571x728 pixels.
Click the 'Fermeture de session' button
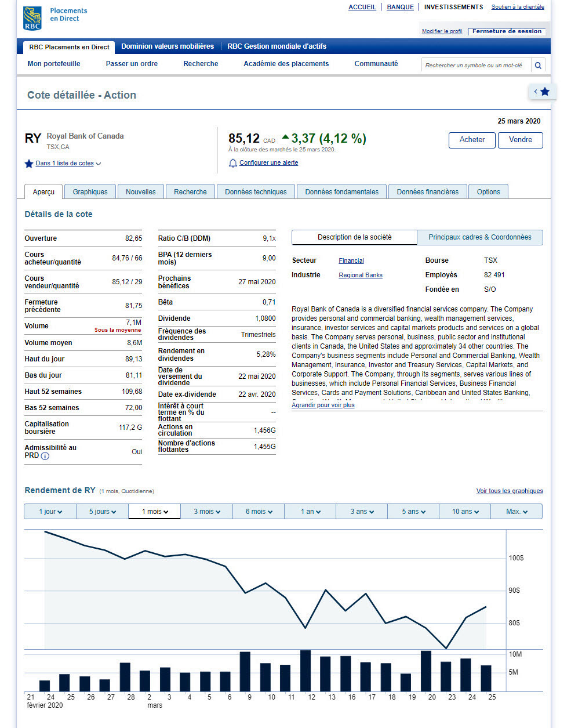pos(507,31)
